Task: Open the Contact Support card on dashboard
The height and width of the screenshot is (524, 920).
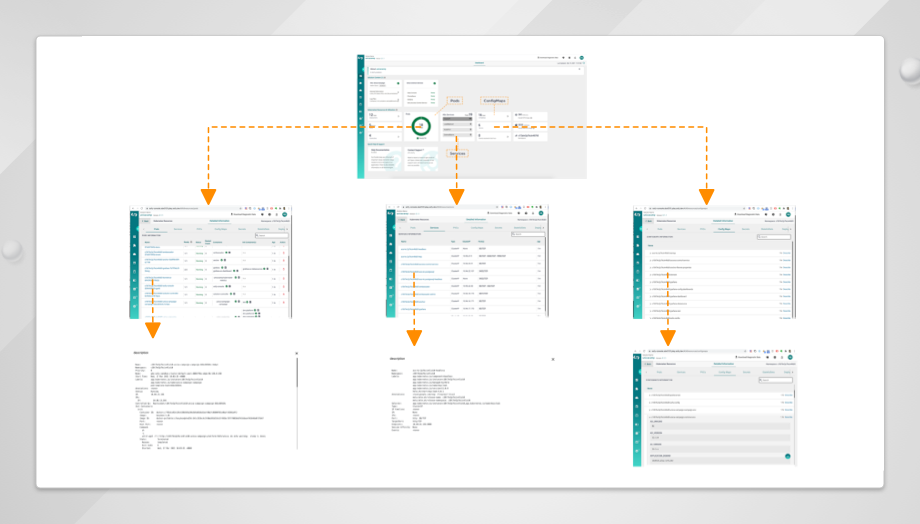Action: [421, 159]
